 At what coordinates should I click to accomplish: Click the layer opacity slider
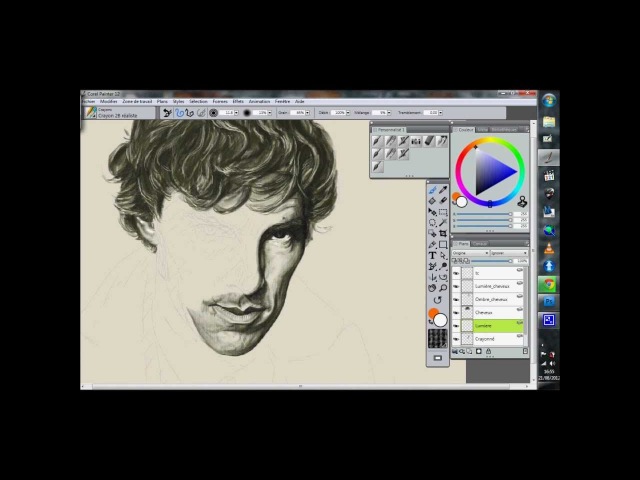[491, 261]
